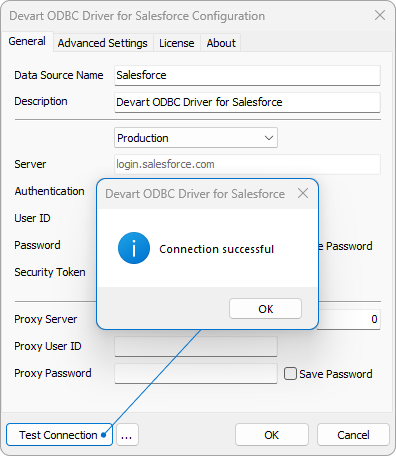Open the License tab
396x456 pixels.
point(177,43)
